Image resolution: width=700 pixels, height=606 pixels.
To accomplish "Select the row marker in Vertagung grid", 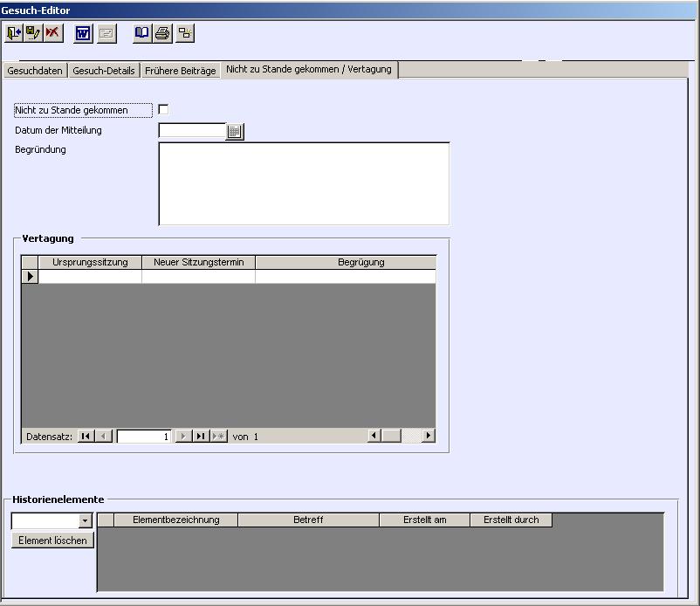I will coord(30,277).
